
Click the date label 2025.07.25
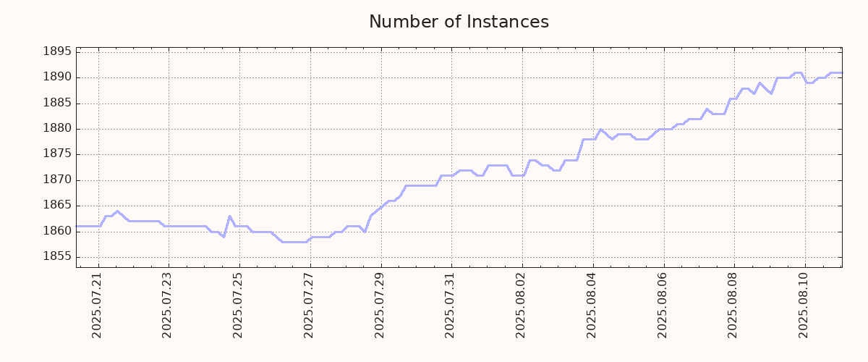tap(239, 306)
